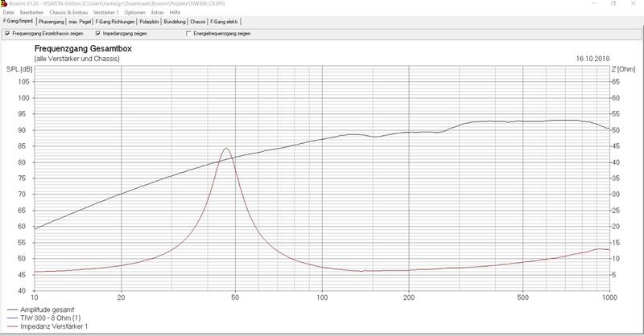Open the Bearbeiten menu
The width and height of the screenshot is (644, 336).
[31, 13]
